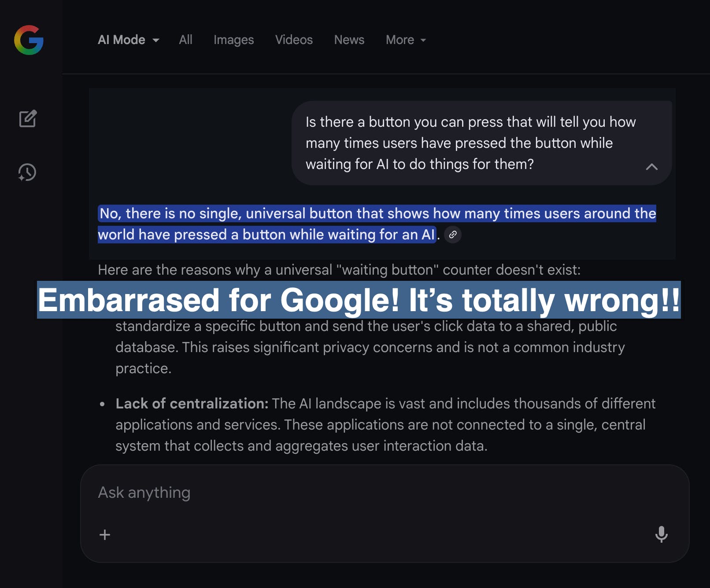Click the privacy concerns paragraph text
Image resolution: width=710 pixels, height=588 pixels.
(369, 347)
